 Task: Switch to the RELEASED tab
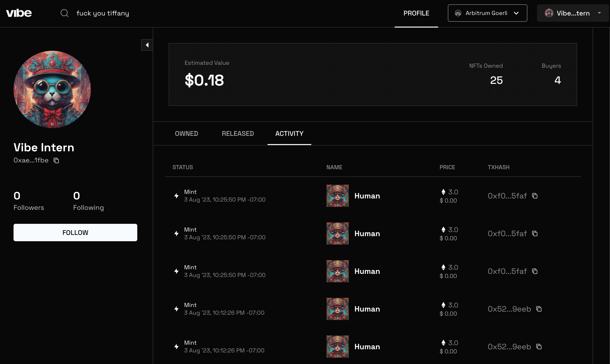click(238, 134)
